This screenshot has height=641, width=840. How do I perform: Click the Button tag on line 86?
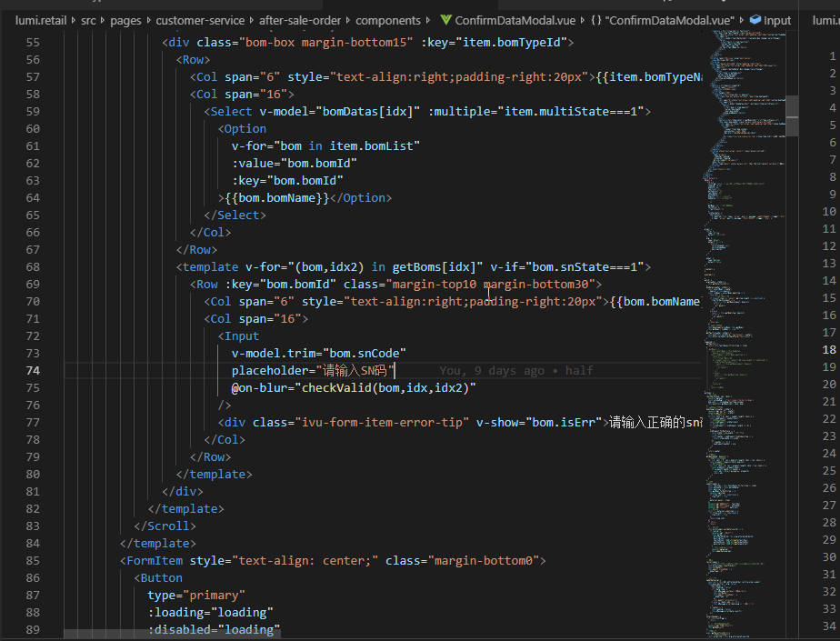click(161, 577)
